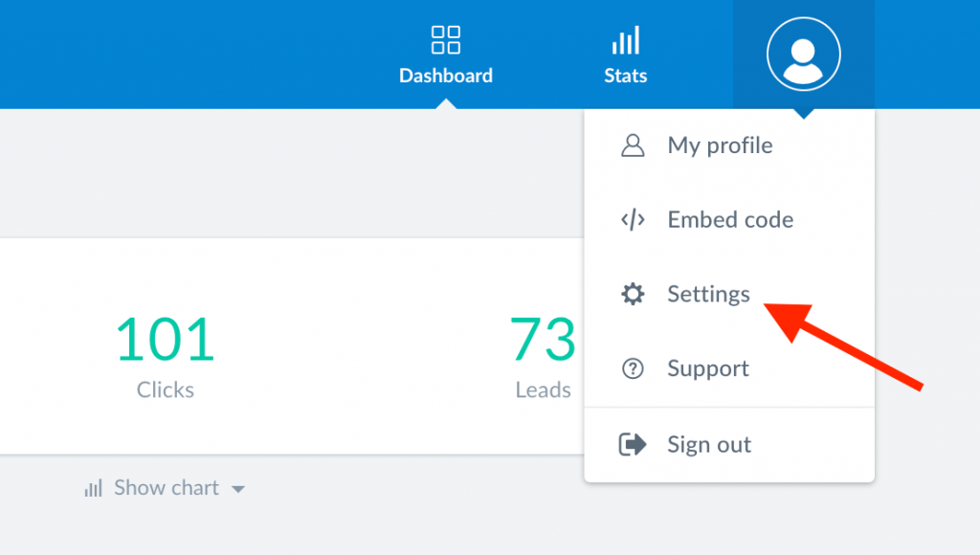Click the Show chart label
980x555 pixels.
[x=167, y=487]
